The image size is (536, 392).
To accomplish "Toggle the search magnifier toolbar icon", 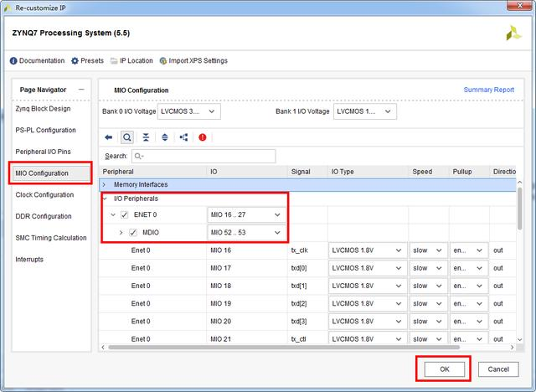I will (127, 137).
